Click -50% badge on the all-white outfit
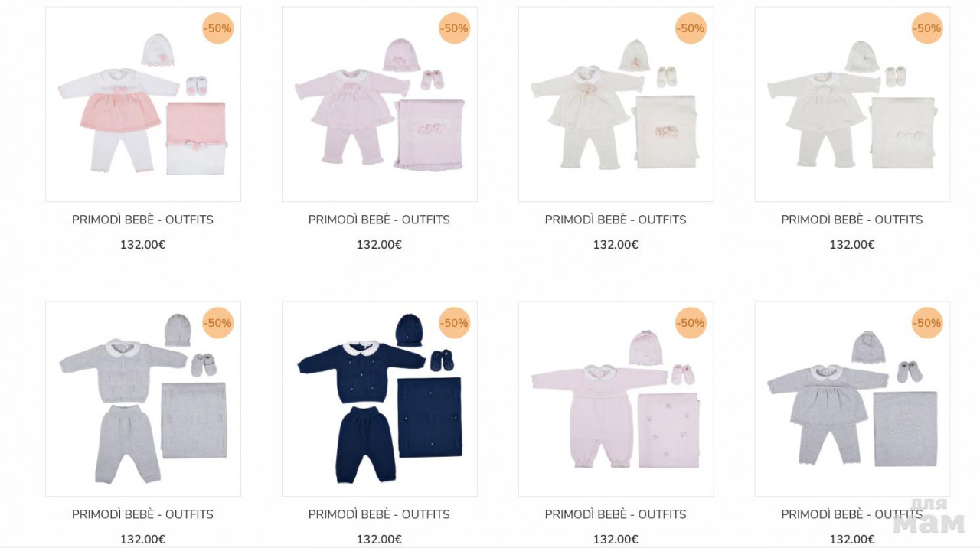 (x=927, y=28)
